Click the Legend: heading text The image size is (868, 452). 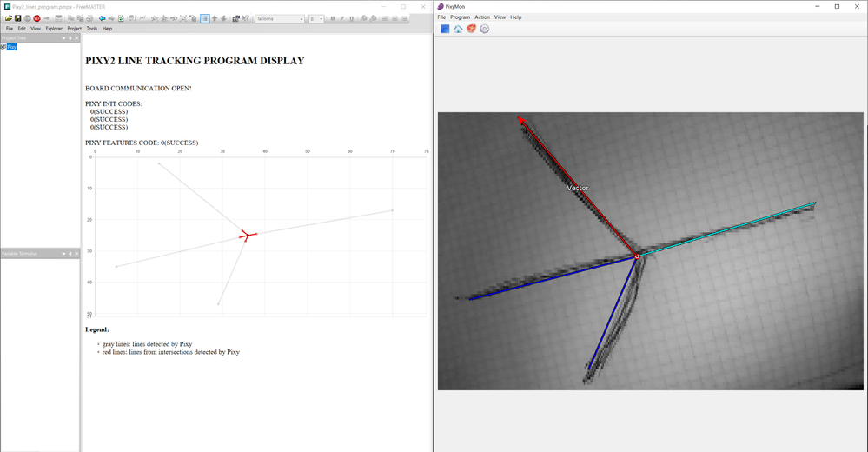tap(97, 329)
